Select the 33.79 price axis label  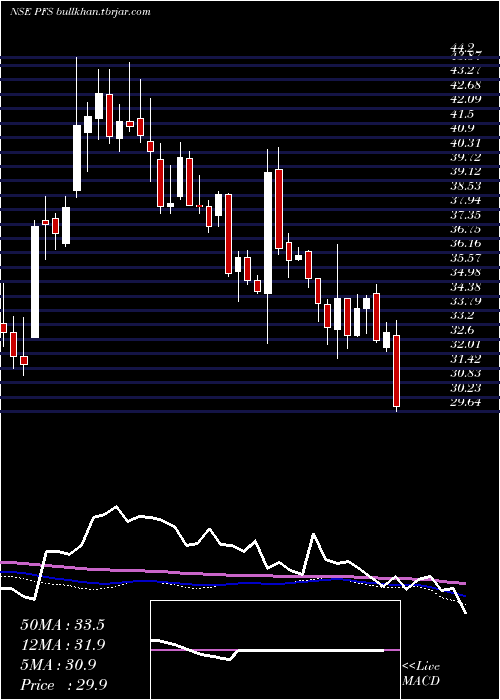465,302
